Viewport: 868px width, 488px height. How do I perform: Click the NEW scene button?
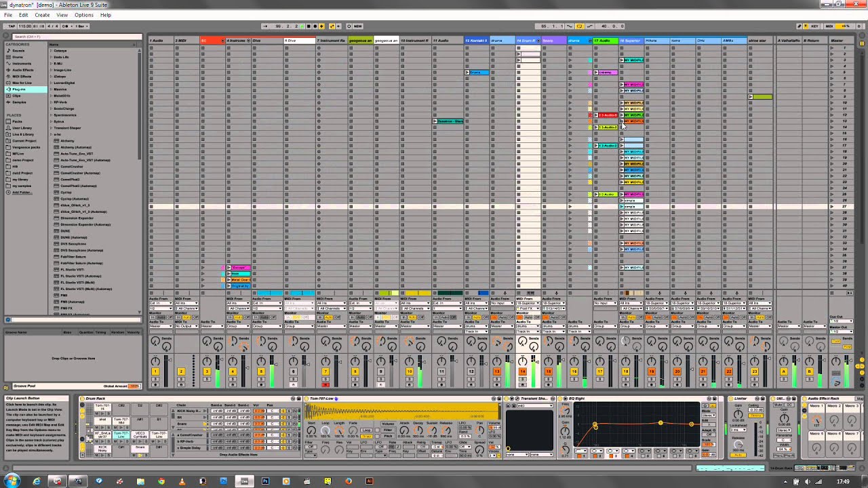click(x=358, y=26)
